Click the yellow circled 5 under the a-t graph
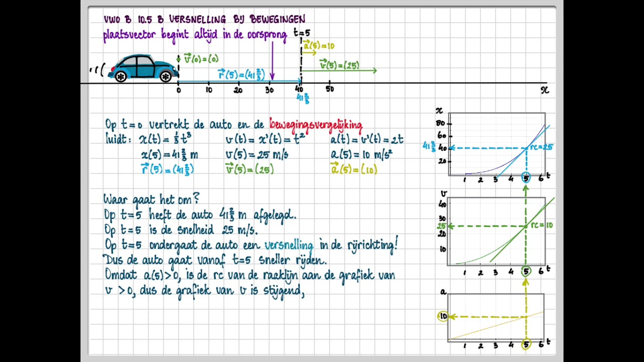This screenshot has width=644, height=362. [x=526, y=345]
